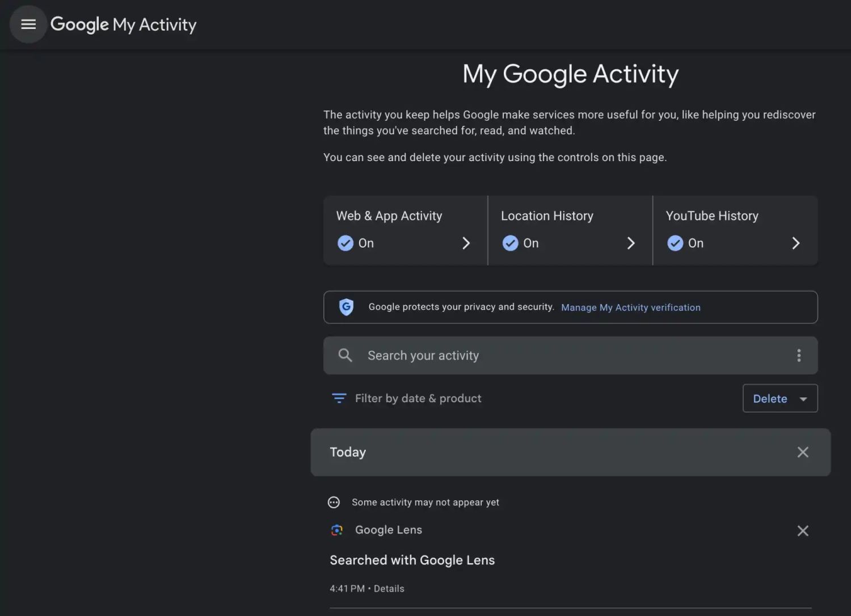
Task: Expand YouTube History chevron arrow
Action: pyautogui.click(x=795, y=243)
